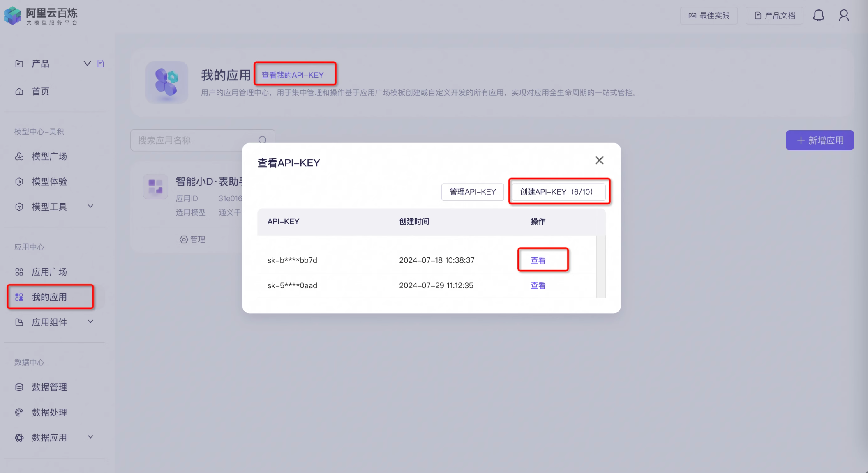Expand the 应用组件 submenu

pos(90,321)
